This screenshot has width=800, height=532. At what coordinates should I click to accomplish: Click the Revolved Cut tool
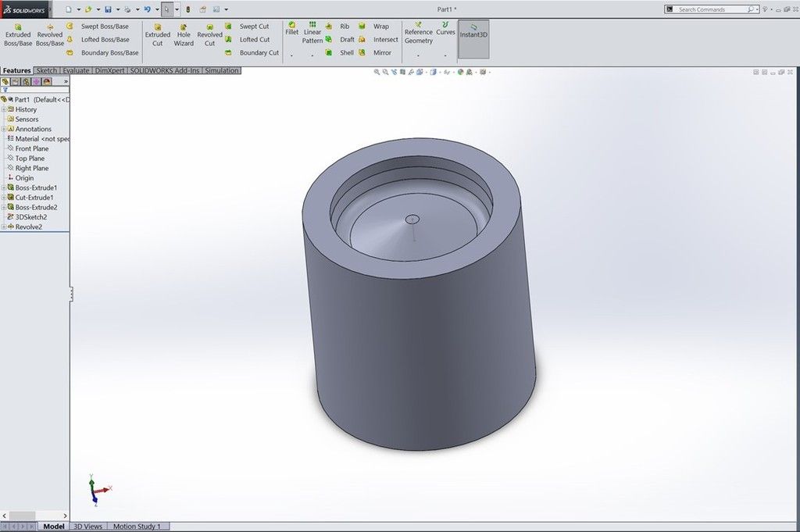tap(209, 35)
